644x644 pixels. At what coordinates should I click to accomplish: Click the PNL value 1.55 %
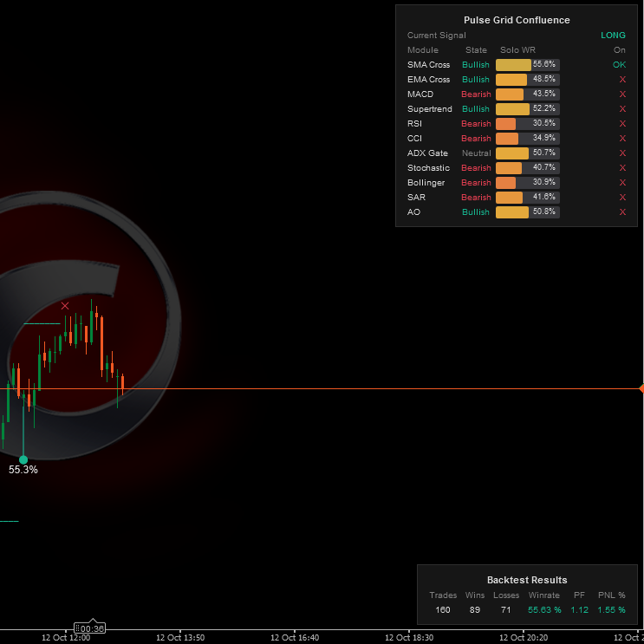[611, 610]
